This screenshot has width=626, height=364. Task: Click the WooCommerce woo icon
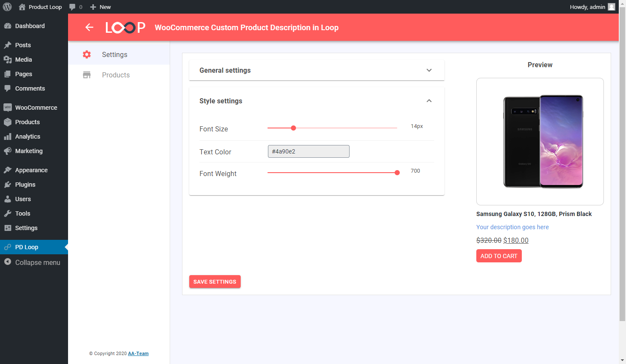coord(8,108)
